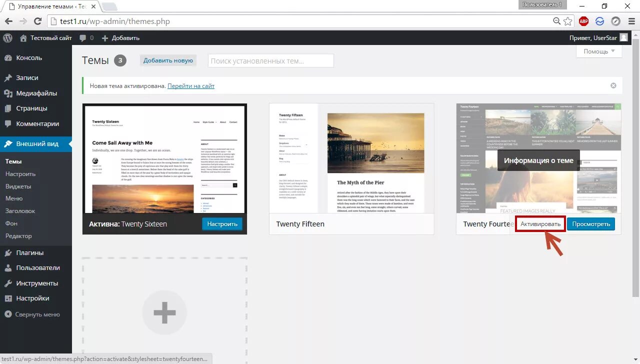640x364 pixels.
Task: Click Настроить button on Twenty Sixteen
Action: click(222, 224)
